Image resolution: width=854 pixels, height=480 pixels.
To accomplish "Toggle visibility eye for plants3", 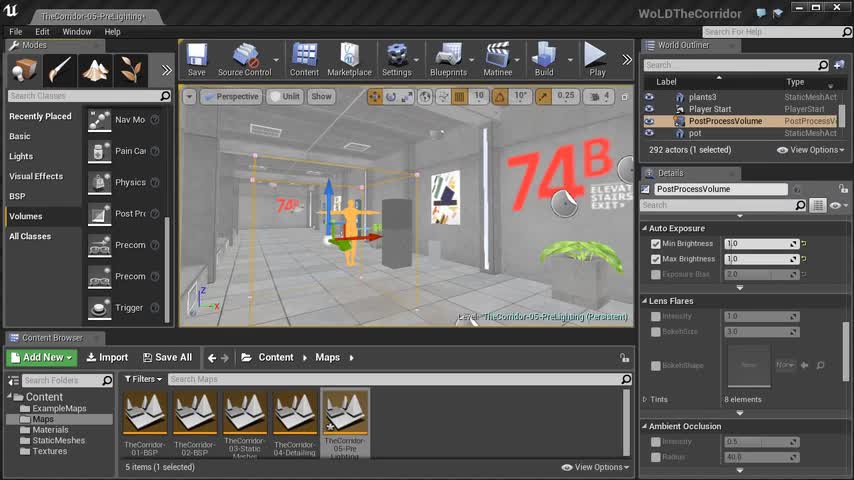I will pyautogui.click(x=649, y=97).
